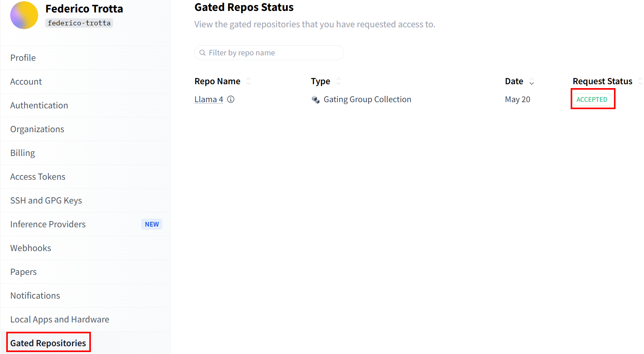The height and width of the screenshot is (354, 644).
Task: Select SSH and GPG Keys
Action: pos(46,200)
